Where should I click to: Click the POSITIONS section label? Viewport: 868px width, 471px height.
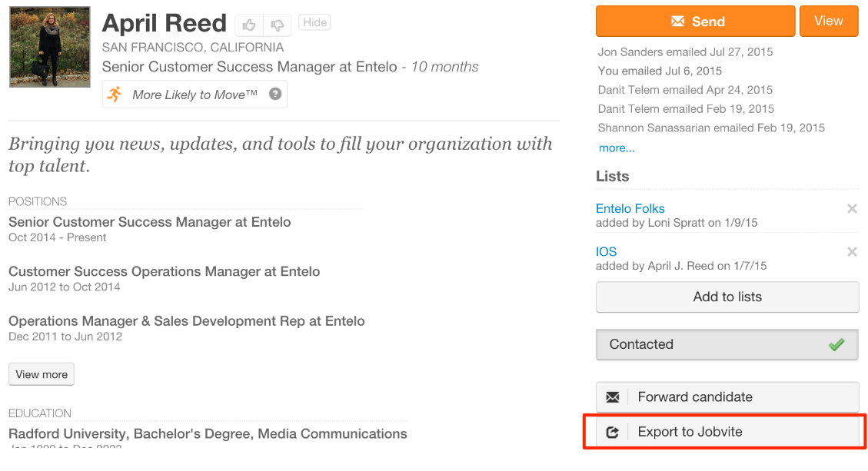[x=38, y=201]
